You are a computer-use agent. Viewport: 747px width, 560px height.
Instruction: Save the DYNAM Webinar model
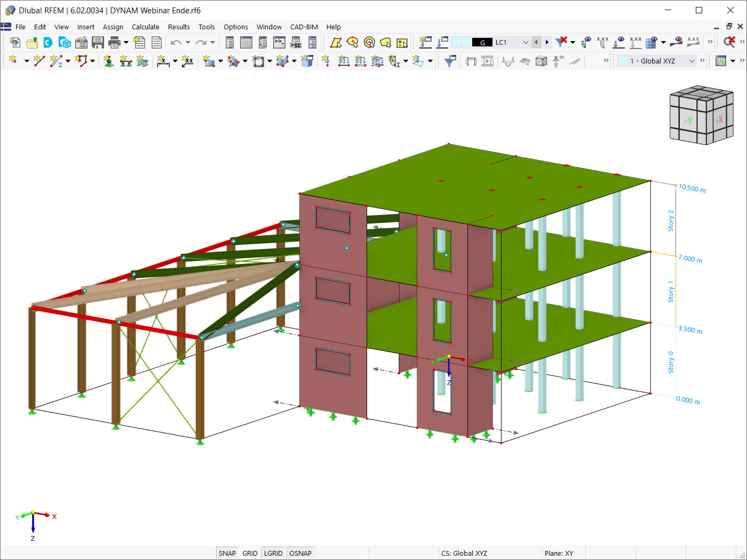98,42
